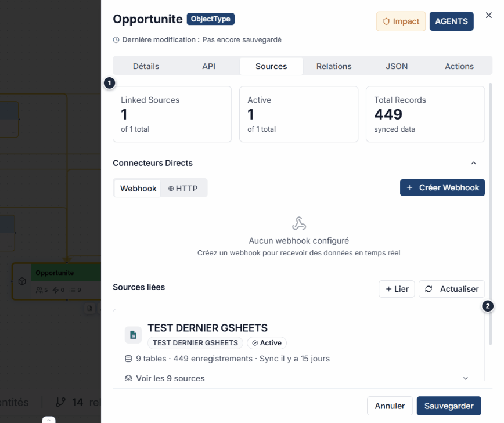Click the step 2 numbered marker badge

[488, 306]
